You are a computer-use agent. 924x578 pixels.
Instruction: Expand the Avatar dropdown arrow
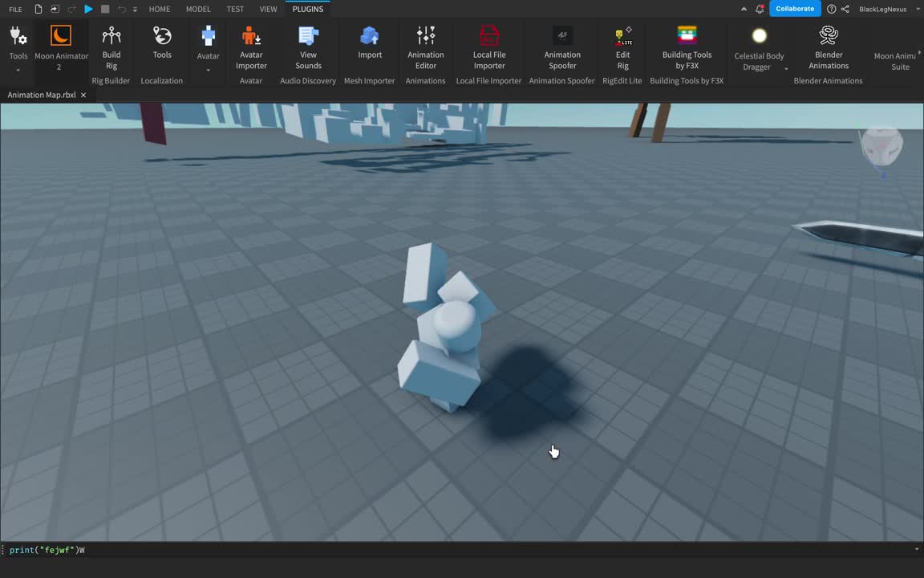tap(208, 70)
